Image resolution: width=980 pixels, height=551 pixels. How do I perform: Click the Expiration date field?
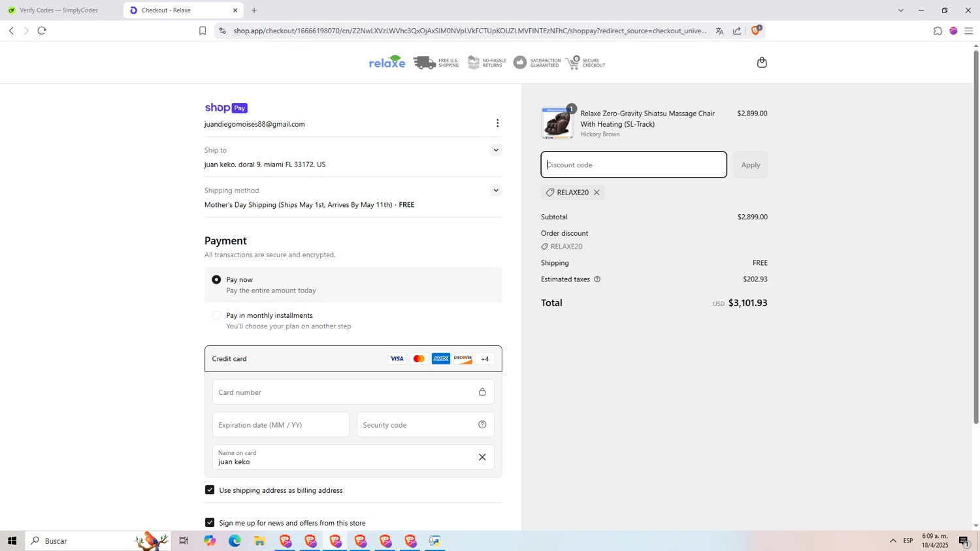(280, 425)
